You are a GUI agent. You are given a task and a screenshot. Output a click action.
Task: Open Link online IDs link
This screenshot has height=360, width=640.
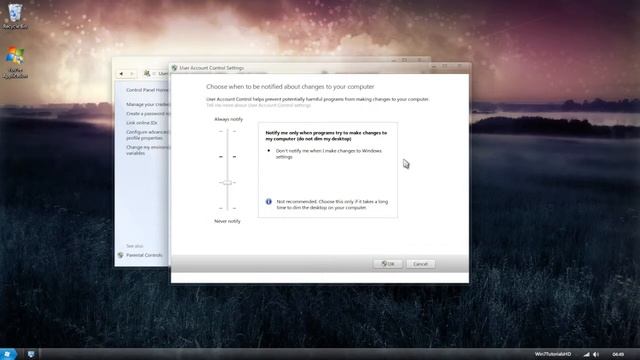point(142,122)
